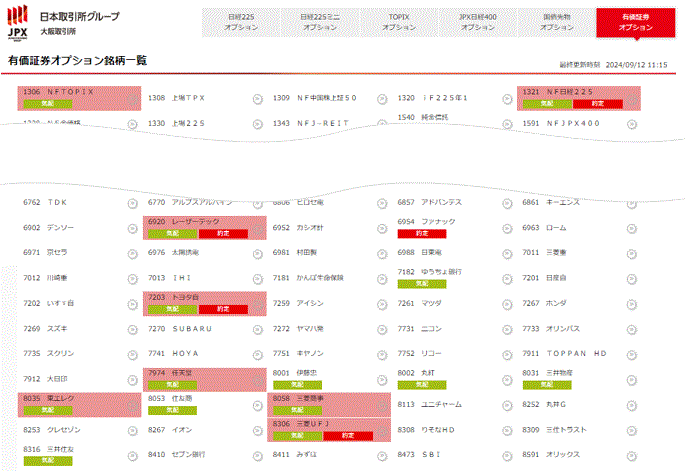Click the arrow icon for 7911 TOPPAN HD

click(x=632, y=355)
